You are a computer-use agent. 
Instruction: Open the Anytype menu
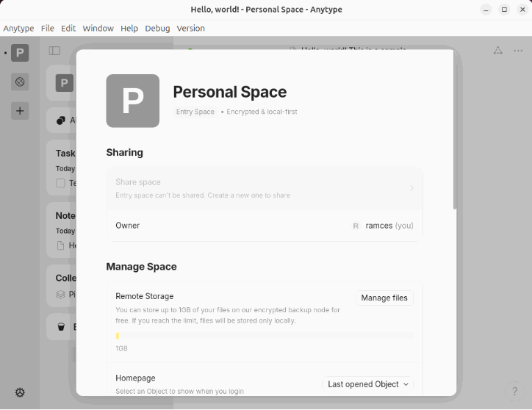[18, 28]
